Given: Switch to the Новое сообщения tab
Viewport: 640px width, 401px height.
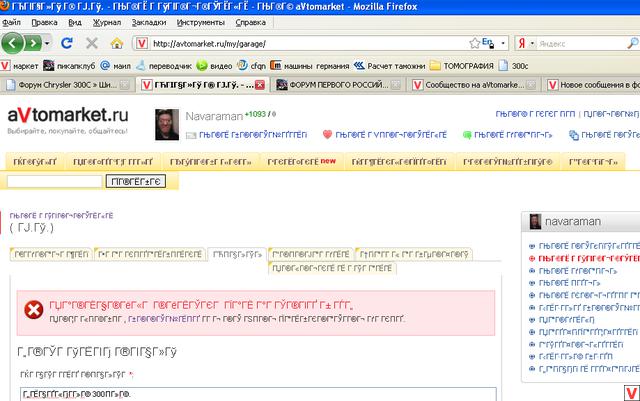Looking at the screenshot, I should (593, 85).
